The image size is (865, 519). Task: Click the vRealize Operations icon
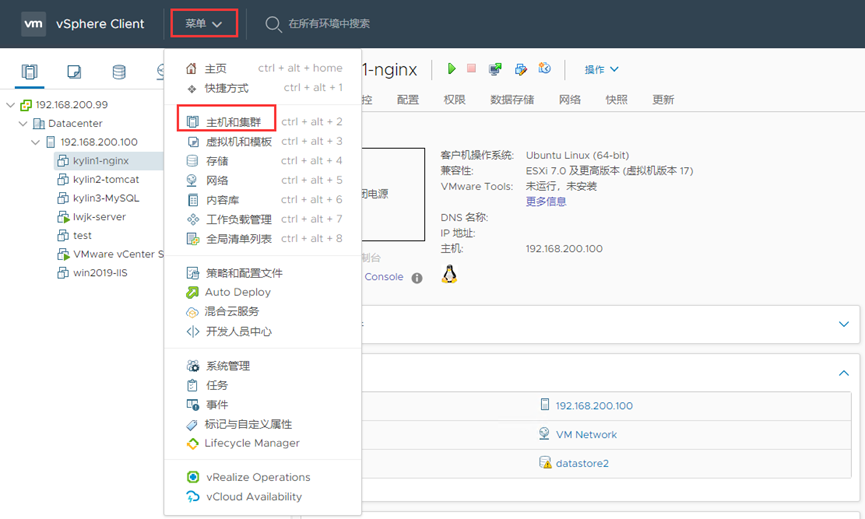pyautogui.click(x=193, y=477)
